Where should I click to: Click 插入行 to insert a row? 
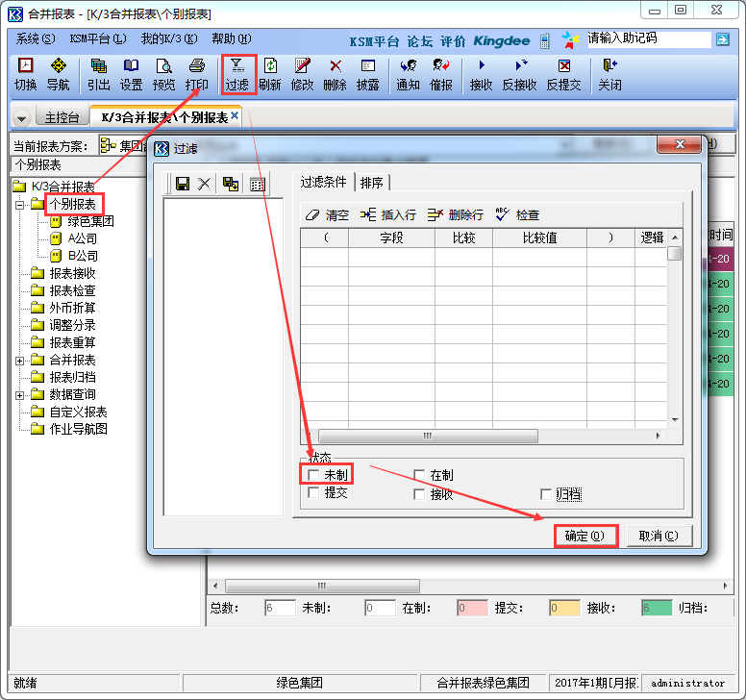point(387,214)
